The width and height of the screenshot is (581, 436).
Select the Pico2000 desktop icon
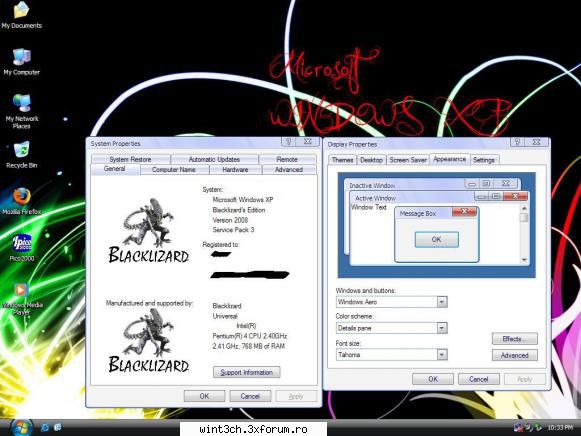21,247
